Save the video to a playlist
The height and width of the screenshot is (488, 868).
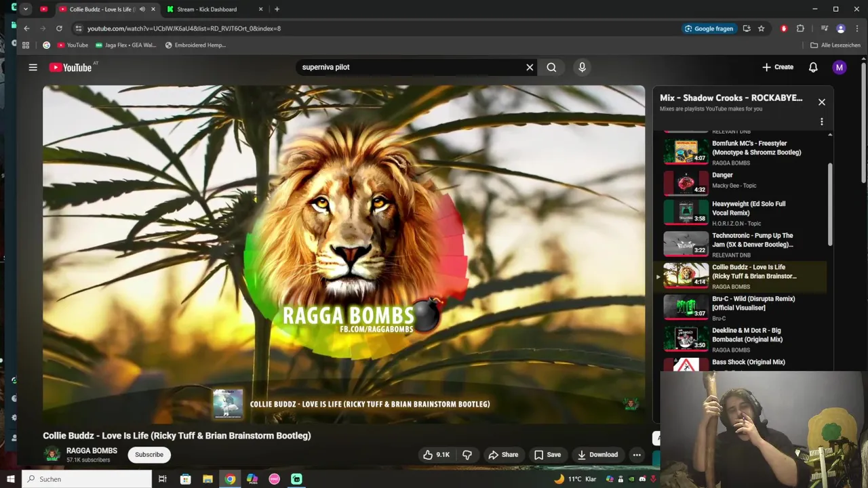[547, 455]
